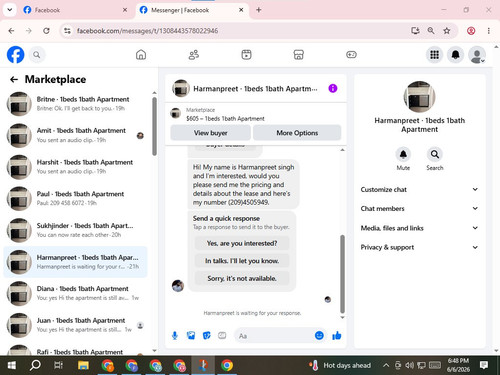Select the Harmanpreet conversation in list
Viewport: 500px width, 375px height.
[x=75, y=262]
